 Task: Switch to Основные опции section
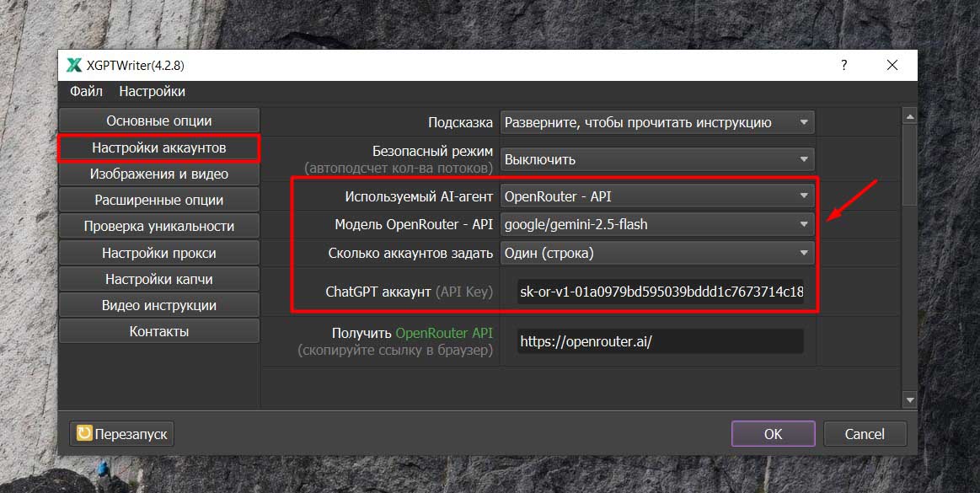click(158, 121)
